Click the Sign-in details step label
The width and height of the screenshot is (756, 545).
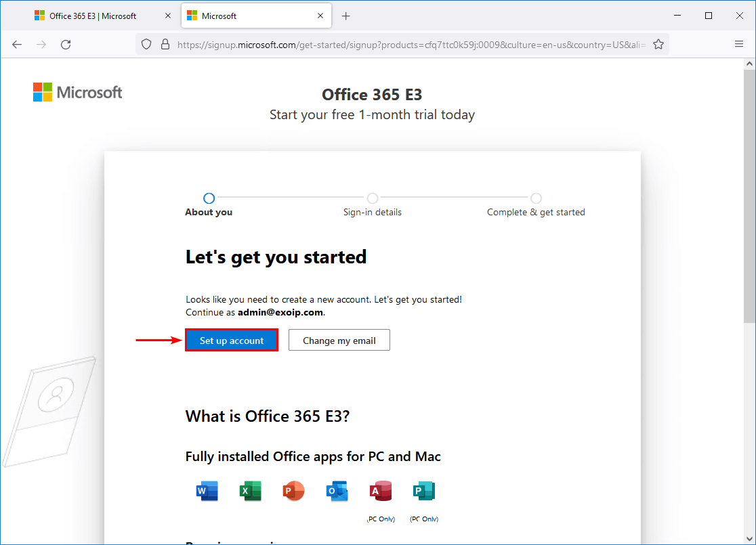372,212
